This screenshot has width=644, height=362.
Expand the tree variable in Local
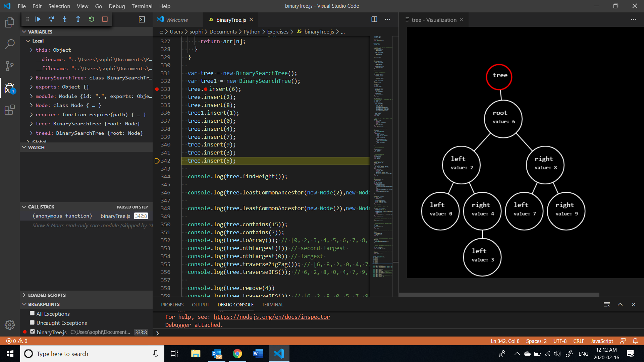tap(31, 124)
